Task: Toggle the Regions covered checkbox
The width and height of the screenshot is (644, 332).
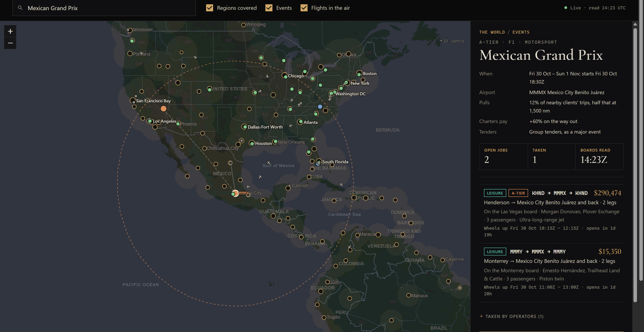Action: [x=210, y=8]
